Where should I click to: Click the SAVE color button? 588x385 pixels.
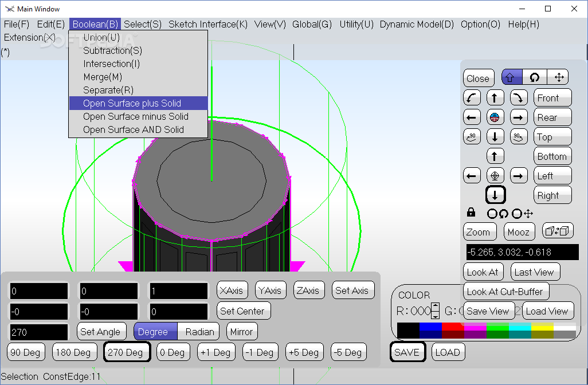407,352
